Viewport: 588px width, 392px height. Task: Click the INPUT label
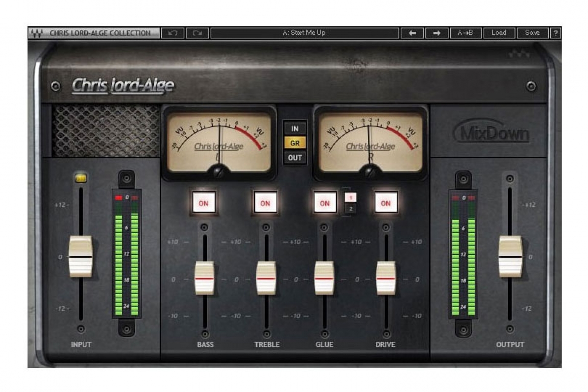point(81,344)
